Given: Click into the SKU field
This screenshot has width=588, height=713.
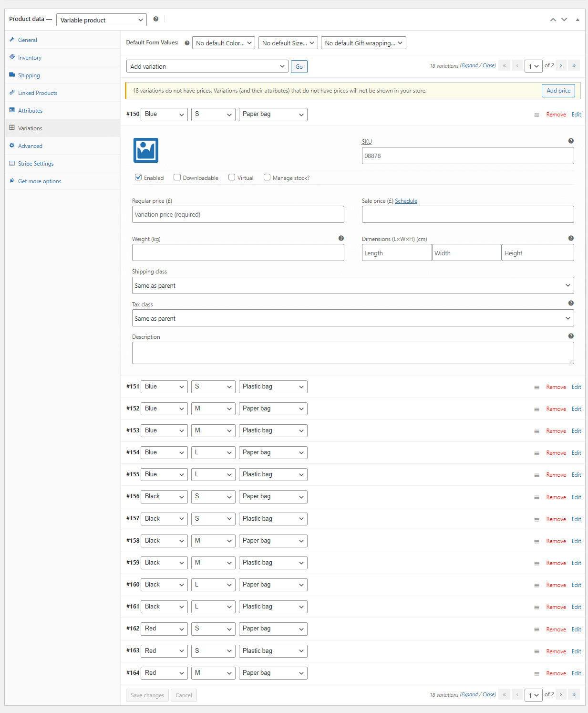Looking at the screenshot, I should pyautogui.click(x=468, y=156).
